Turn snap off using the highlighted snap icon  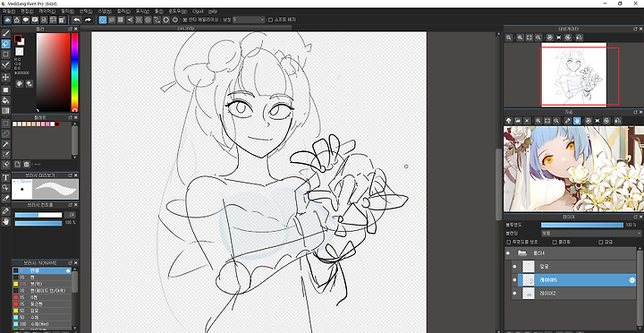(x=103, y=20)
